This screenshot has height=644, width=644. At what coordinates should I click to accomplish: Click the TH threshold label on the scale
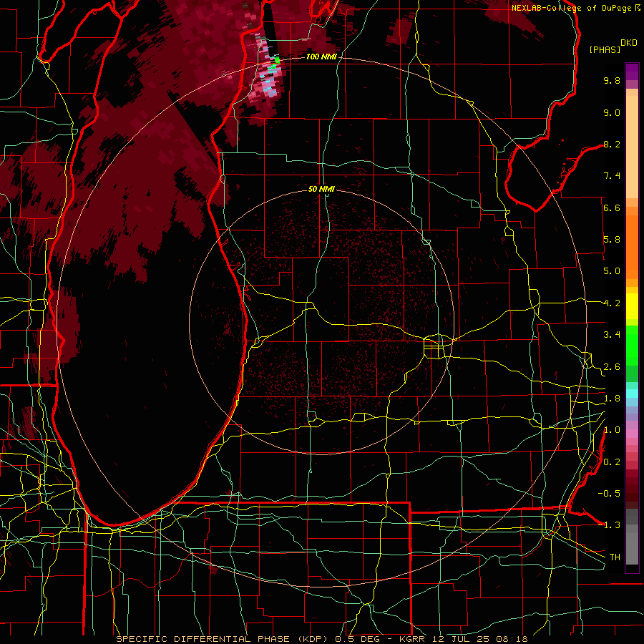pyautogui.click(x=615, y=557)
